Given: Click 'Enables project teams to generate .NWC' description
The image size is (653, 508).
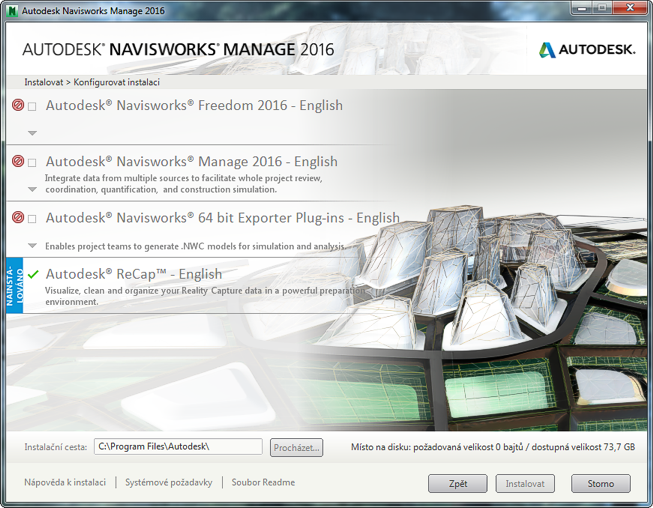Looking at the screenshot, I should (195, 246).
